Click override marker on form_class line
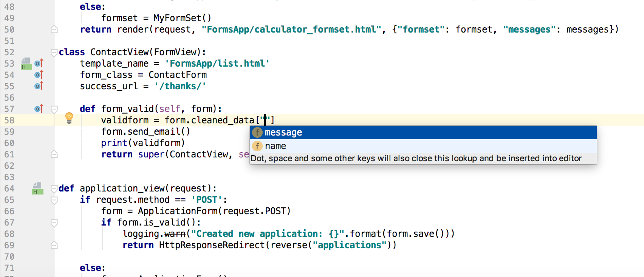 39,75
